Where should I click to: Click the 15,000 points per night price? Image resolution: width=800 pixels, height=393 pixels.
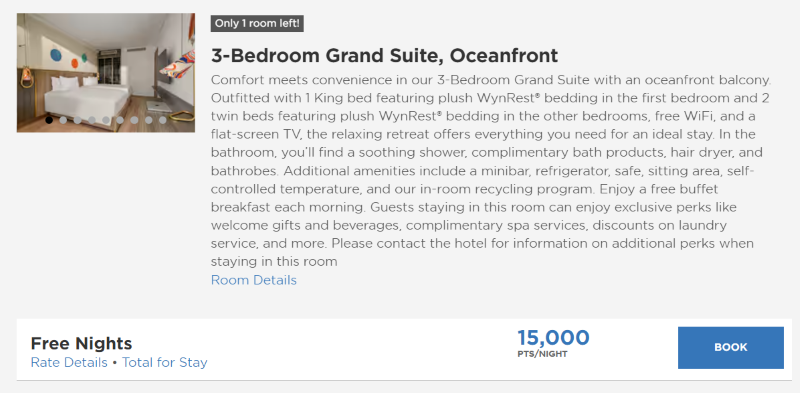(x=554, y=338)
